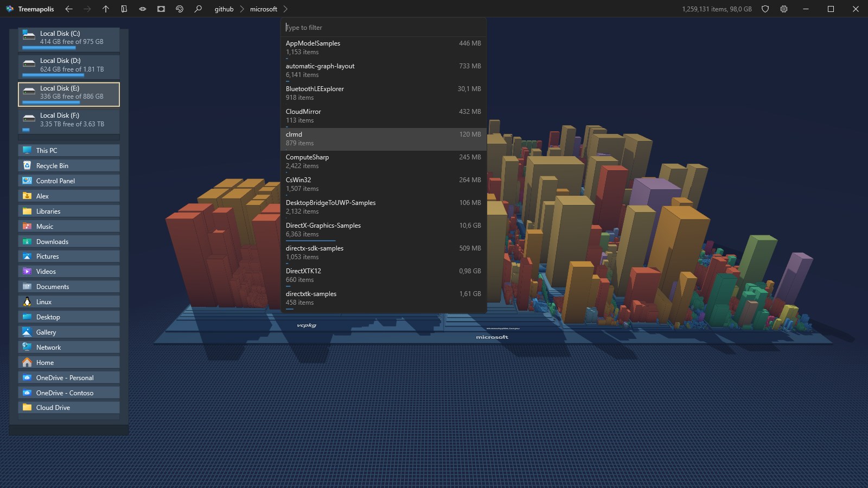Screen dimensions: 868x488
Task: Open Desktop folder in sidebar
Action: [x=69, y=317]
